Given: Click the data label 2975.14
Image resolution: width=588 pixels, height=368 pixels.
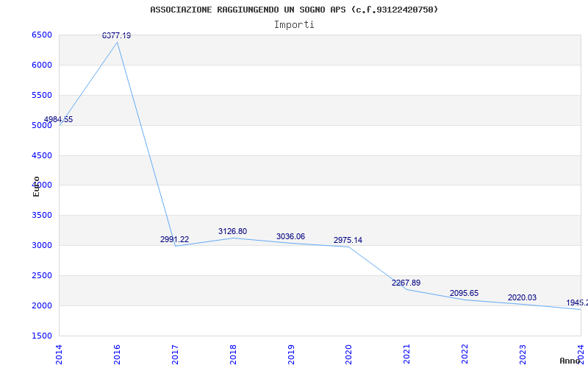Looking at the screenshot, I should point(348,241).
